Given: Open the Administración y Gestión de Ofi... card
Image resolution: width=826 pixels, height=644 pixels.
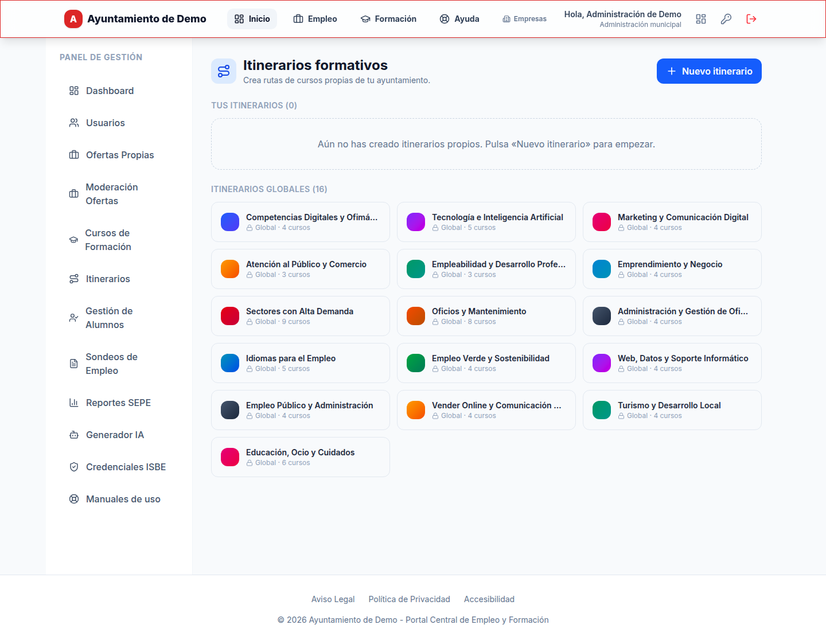Looking at the screenshot, I should pyautogui.click(x=672, y=316).
